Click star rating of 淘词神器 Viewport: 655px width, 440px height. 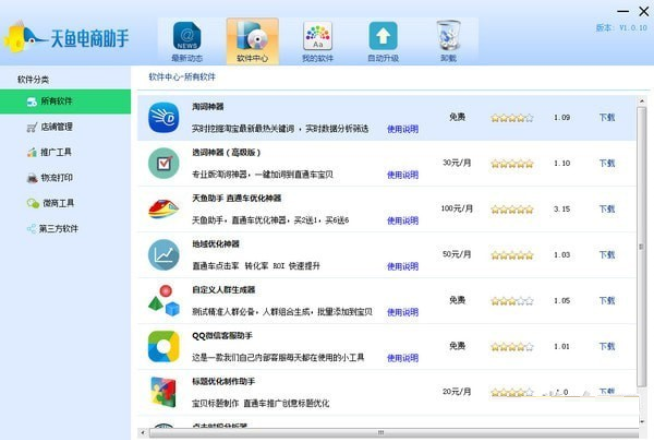click(x=512, y=118)
